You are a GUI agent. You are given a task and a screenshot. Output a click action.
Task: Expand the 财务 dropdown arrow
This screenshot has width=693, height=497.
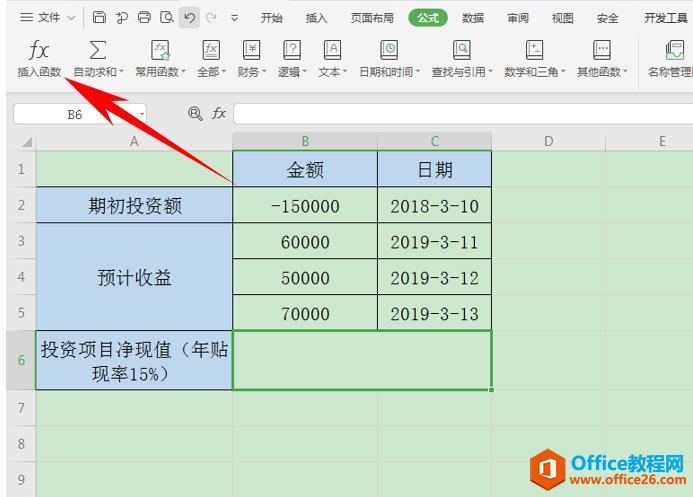(x=264, y=72)
